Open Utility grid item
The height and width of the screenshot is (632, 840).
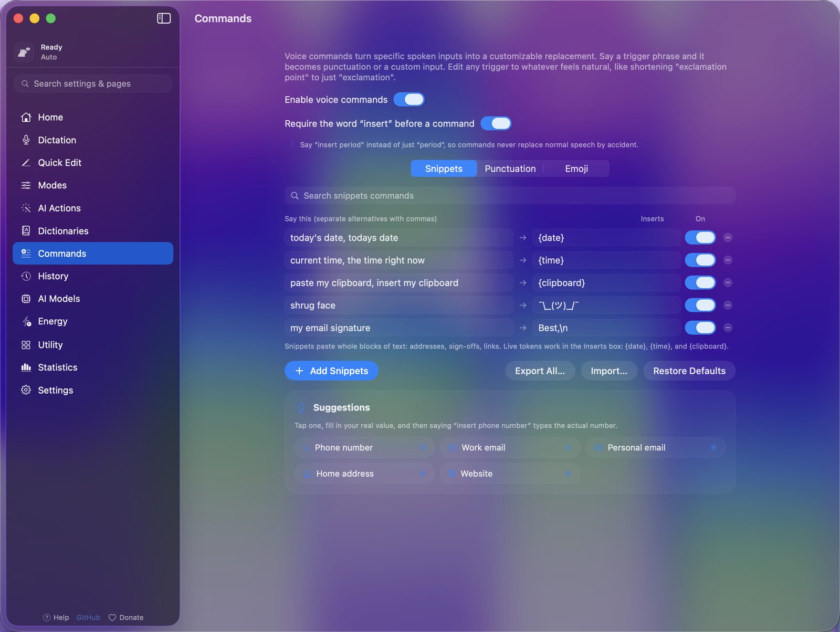(93, 345)
